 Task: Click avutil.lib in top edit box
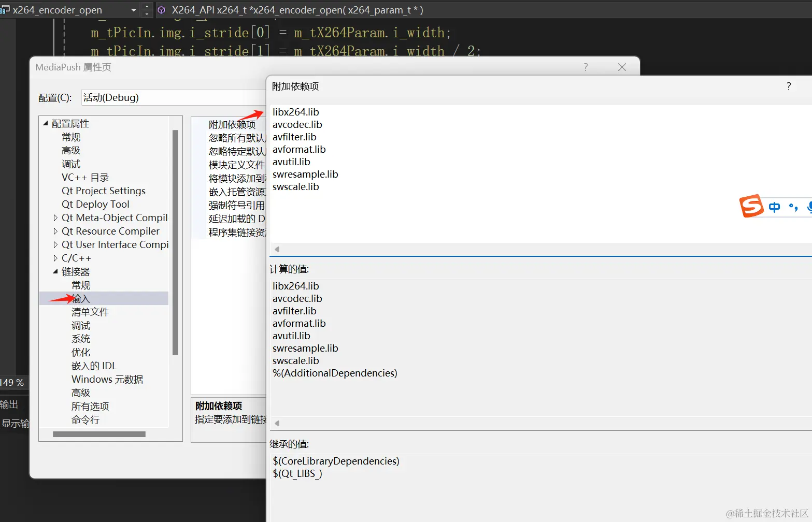point(291,162)
